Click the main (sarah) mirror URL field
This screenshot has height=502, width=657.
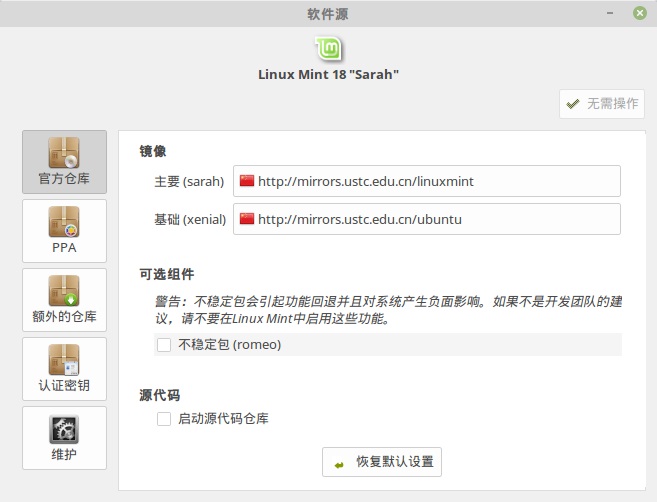point(427,181)
